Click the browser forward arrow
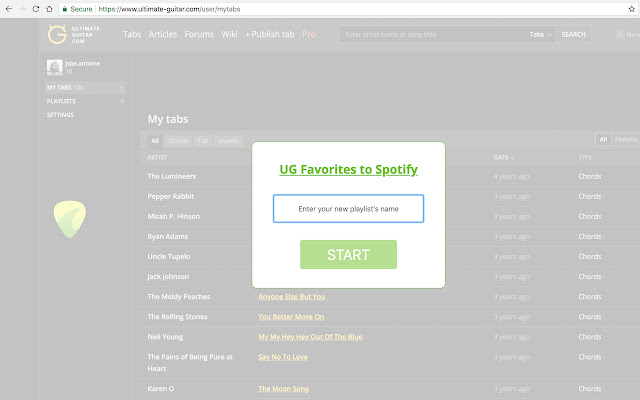Image resolution: width=640 pixels, height=400 pixels. (x=22, y=9)
